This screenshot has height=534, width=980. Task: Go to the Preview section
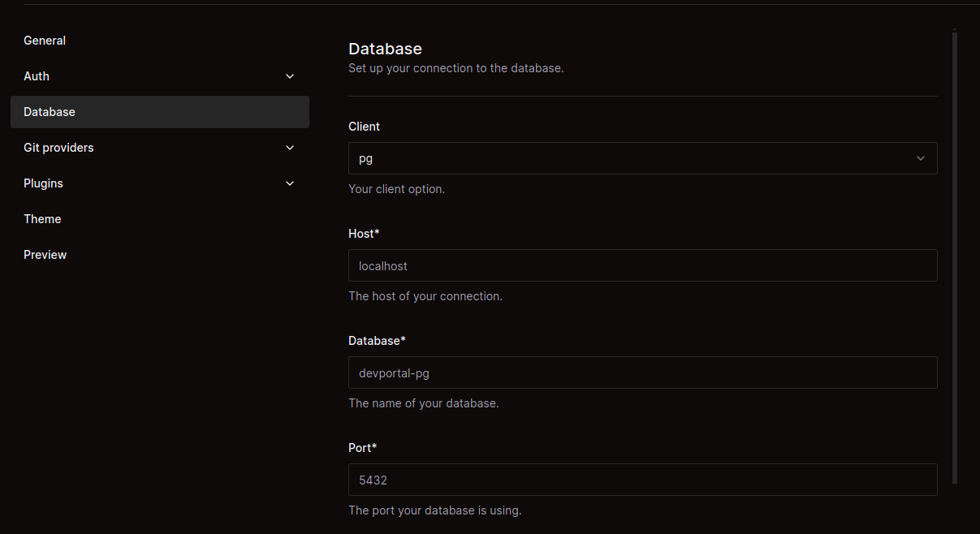point(45,255)
